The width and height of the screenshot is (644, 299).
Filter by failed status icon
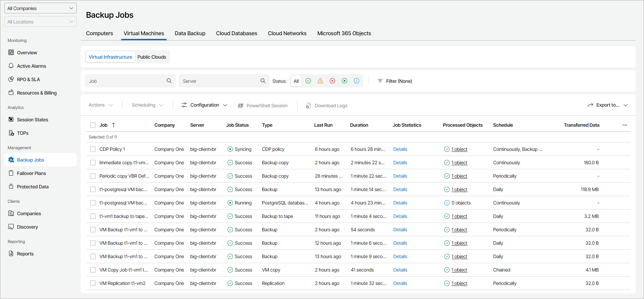(332, 81)
